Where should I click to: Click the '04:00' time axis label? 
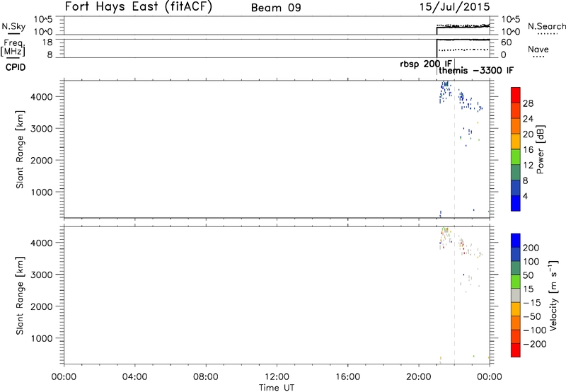click(x=134, y=377)
